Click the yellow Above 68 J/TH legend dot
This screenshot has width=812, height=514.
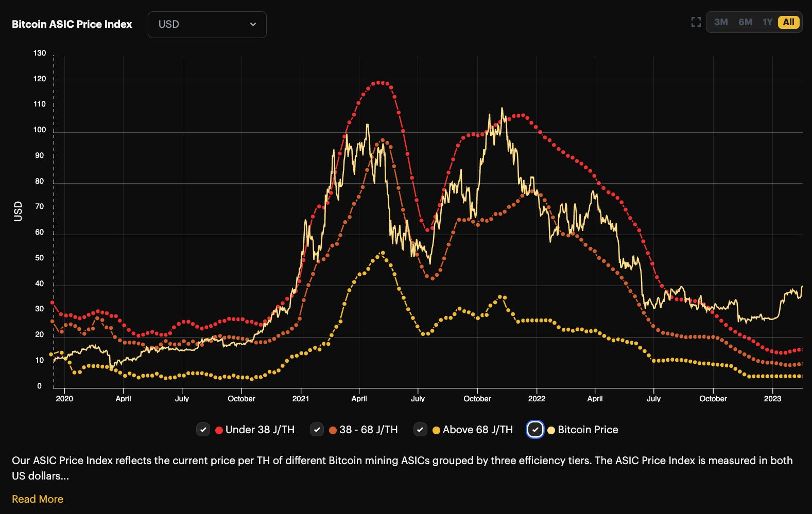click(x=436, y=430)
